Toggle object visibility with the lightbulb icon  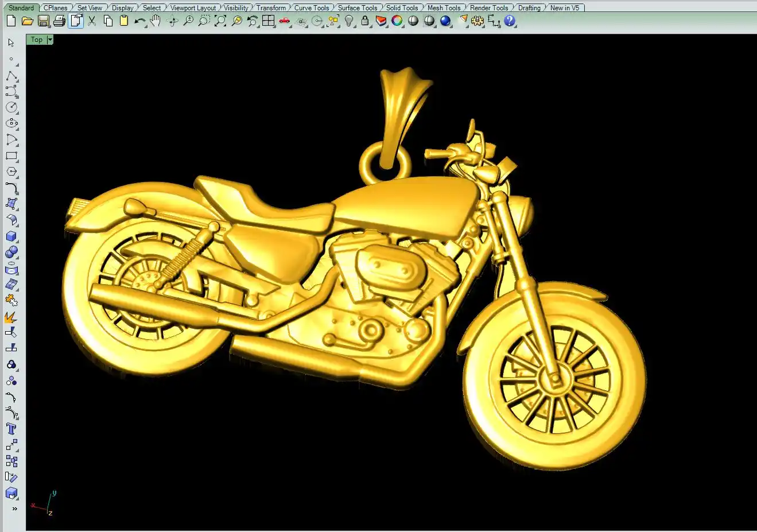349,21
